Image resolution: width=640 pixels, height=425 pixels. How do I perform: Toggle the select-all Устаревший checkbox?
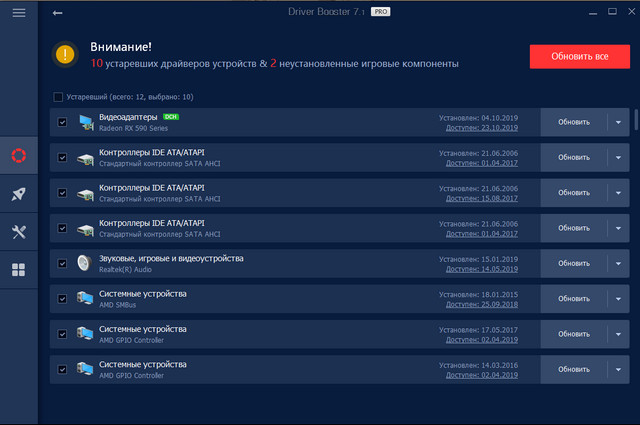(x=58, y=97)
